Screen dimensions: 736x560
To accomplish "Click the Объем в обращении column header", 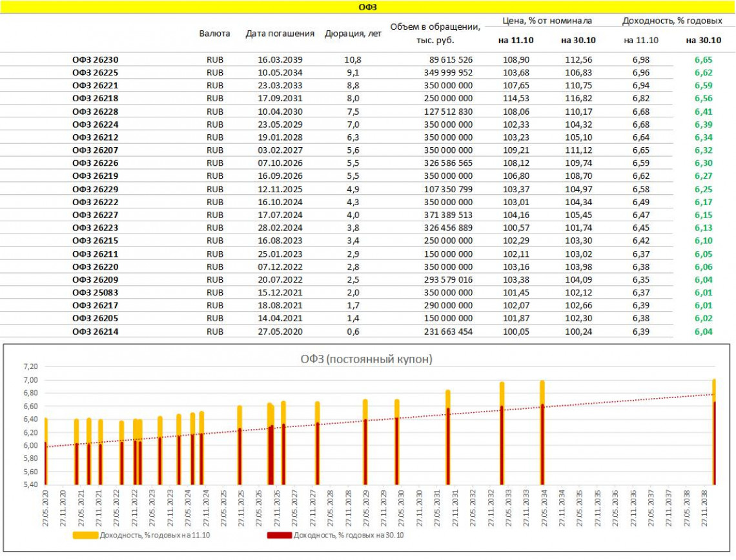I will click(x=436, y=33).
